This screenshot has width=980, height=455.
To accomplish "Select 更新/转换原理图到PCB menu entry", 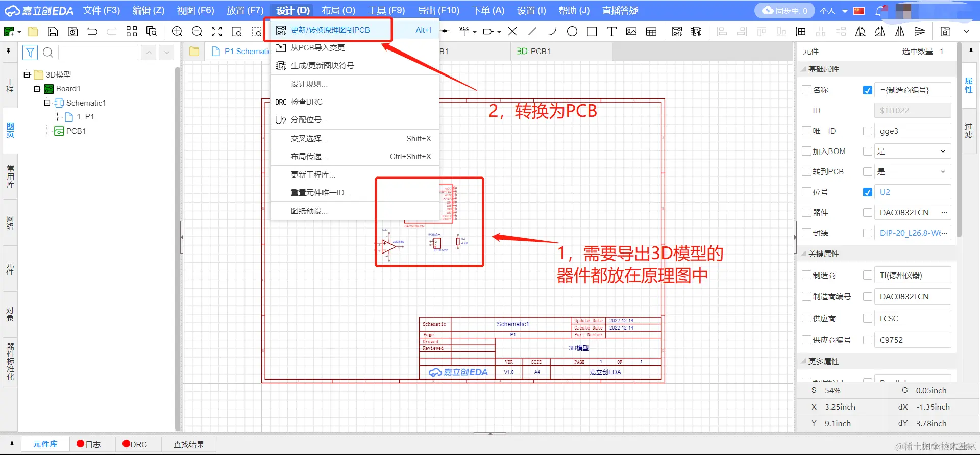I will 354,30.
